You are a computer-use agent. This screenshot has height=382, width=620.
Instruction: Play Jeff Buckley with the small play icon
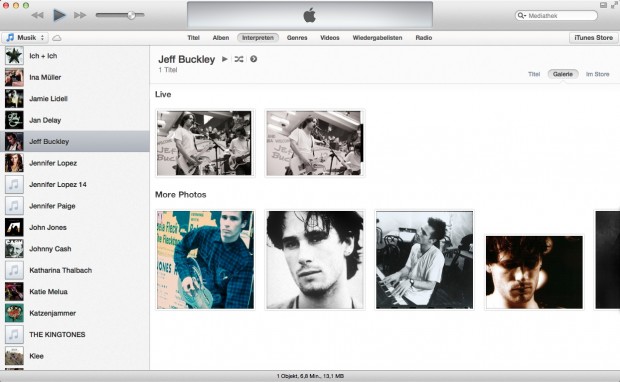(x=225, y=59)
